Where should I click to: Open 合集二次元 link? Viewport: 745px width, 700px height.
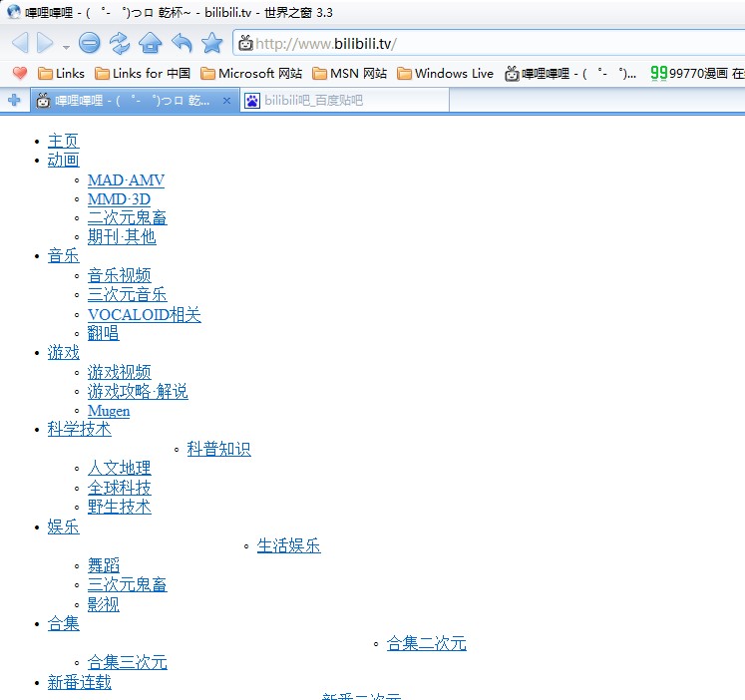click(427, 643)
